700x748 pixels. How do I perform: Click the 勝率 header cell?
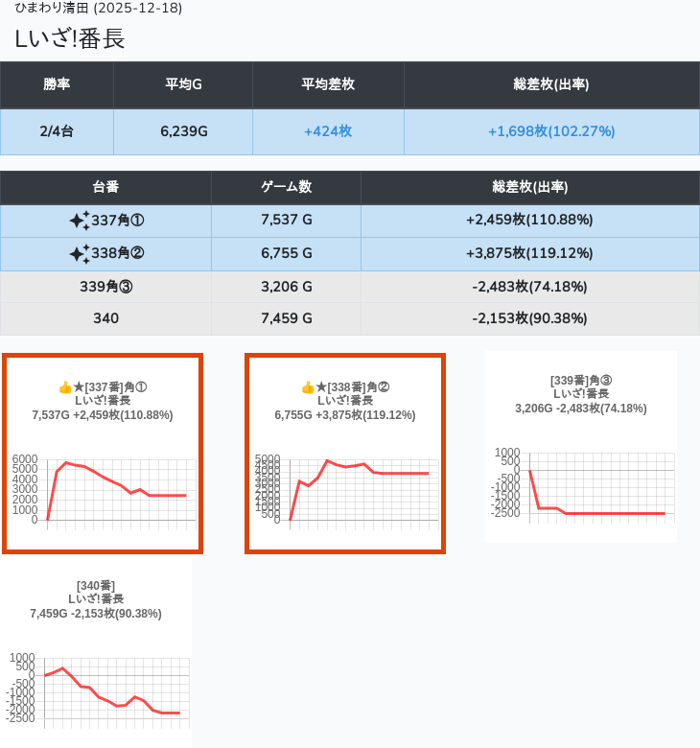pyautogui.click(x=57, y=84)
